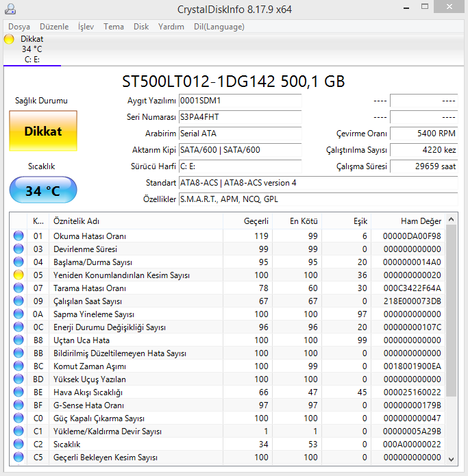468x476 pixels.
Task: Click the blue status orb for Sıcaklık row
Action: click(19, 444)
